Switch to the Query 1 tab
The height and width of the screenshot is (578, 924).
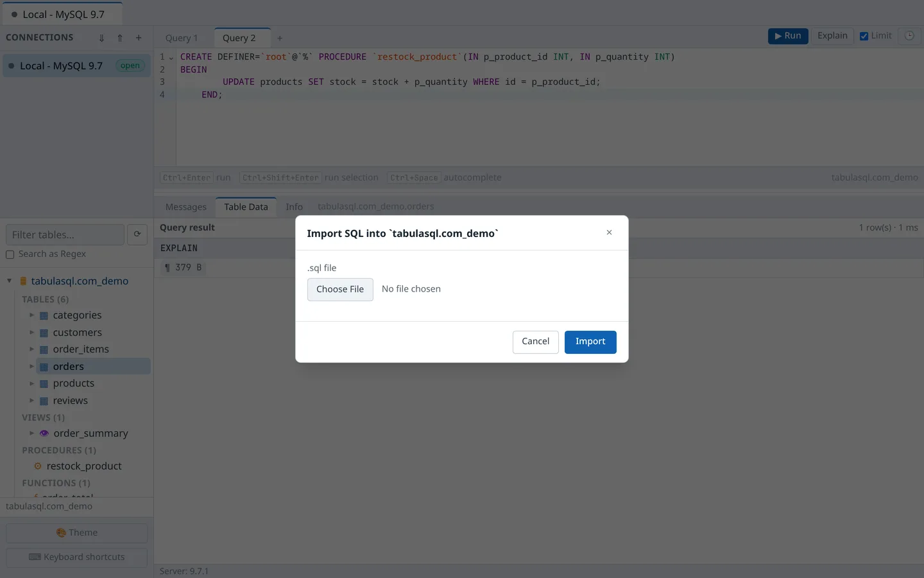point(182,38)
